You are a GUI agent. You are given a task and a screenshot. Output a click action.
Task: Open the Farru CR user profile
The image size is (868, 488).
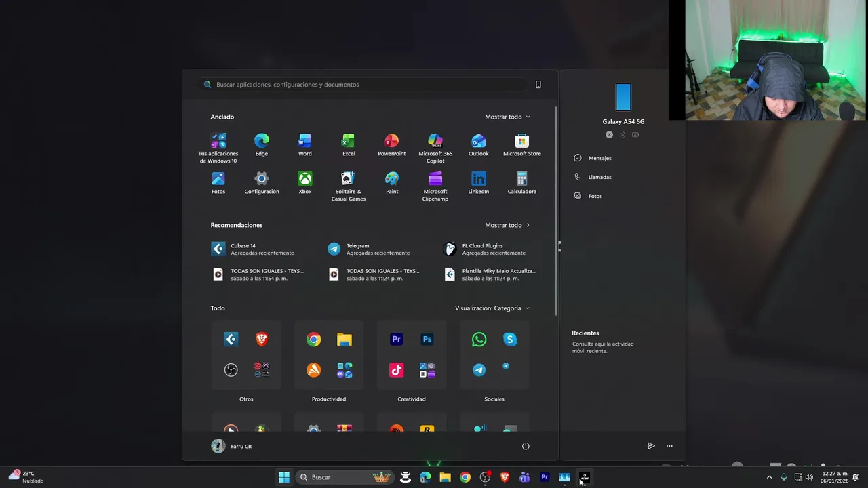pyautogui.click(x=232, y=446)
